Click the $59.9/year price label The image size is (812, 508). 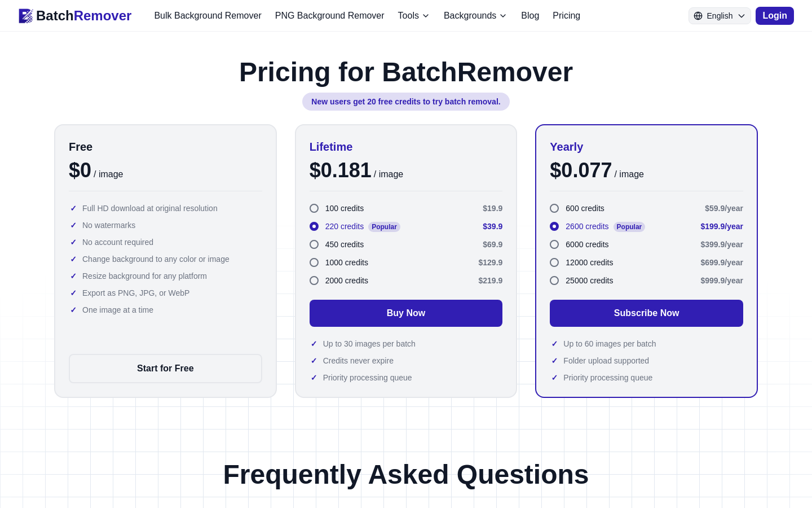723,208
